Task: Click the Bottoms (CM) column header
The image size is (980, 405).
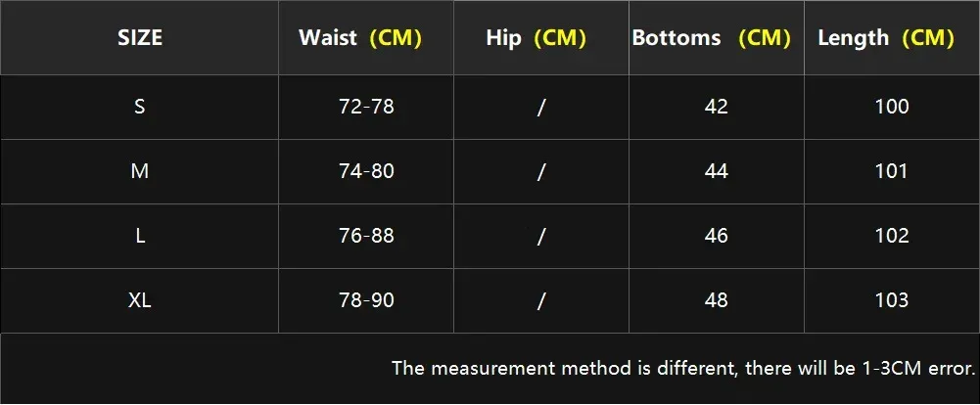Action: click(712, 38)
